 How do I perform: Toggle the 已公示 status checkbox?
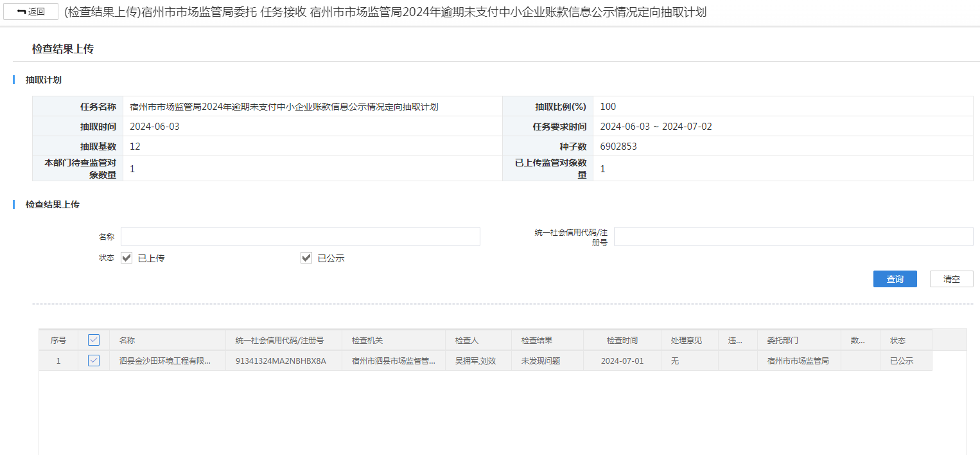(306, 258)
